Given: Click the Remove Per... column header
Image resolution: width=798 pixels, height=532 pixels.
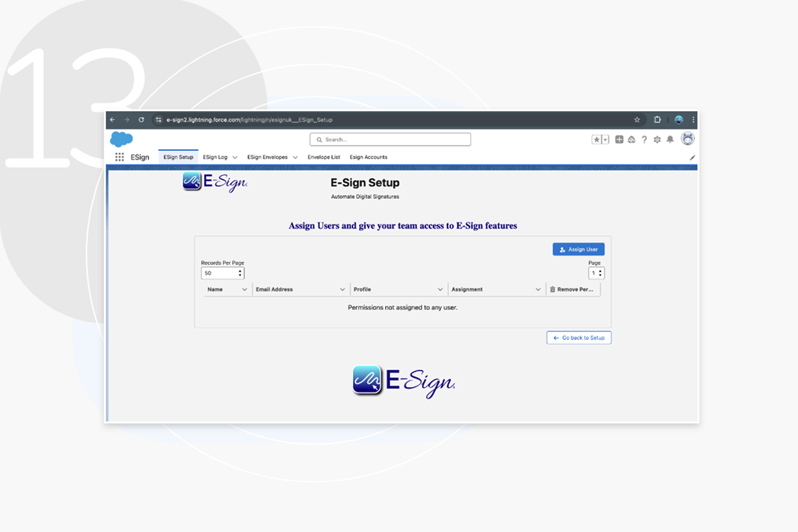Looking at the screenshot, I should (x=572, y=289).
